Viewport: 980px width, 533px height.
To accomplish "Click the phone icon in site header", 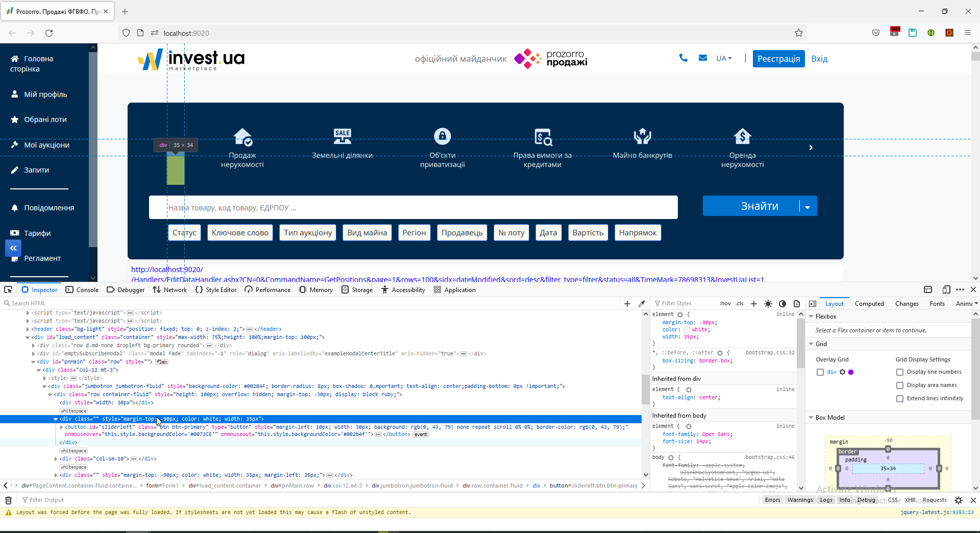I will click(x=683, y=58).
